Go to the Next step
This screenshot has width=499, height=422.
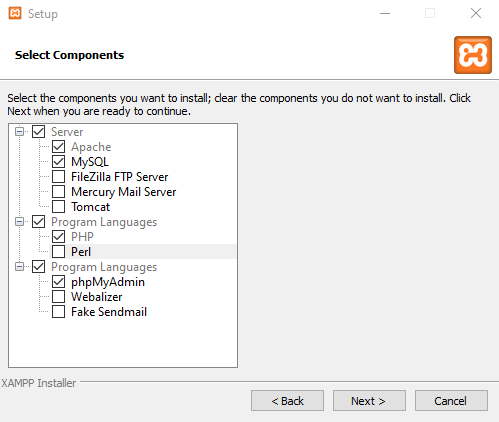pos(369,401)
